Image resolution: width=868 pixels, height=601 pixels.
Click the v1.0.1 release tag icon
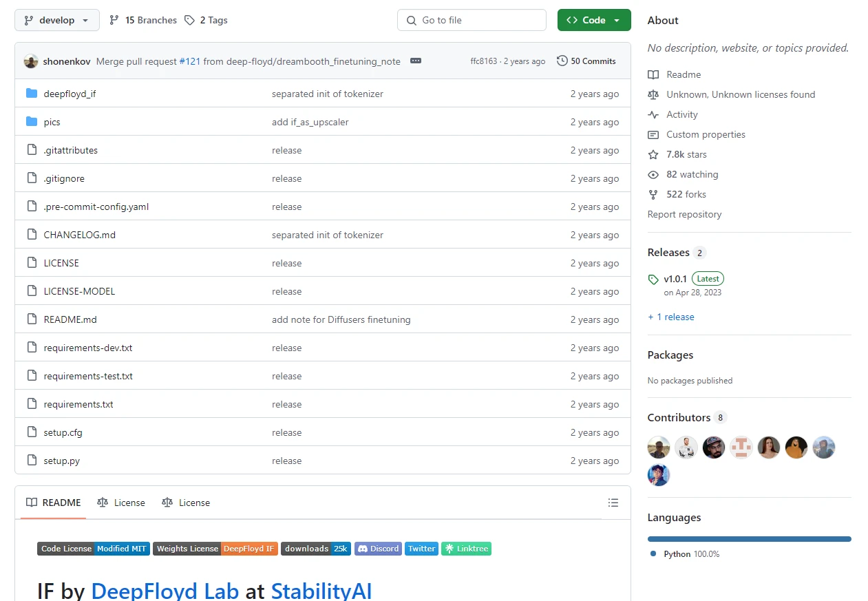click(x=653, y=279)
